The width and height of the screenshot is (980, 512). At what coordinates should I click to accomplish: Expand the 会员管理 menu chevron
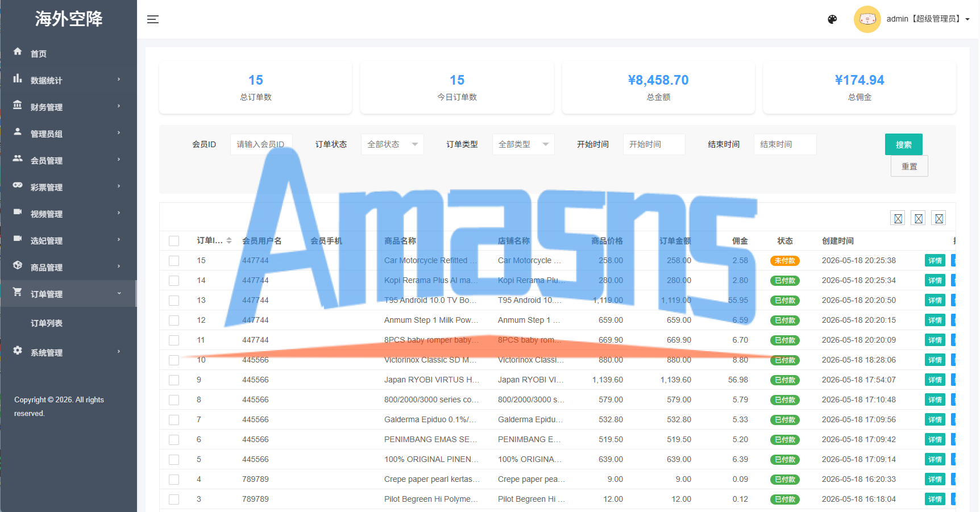pos(119,160)
